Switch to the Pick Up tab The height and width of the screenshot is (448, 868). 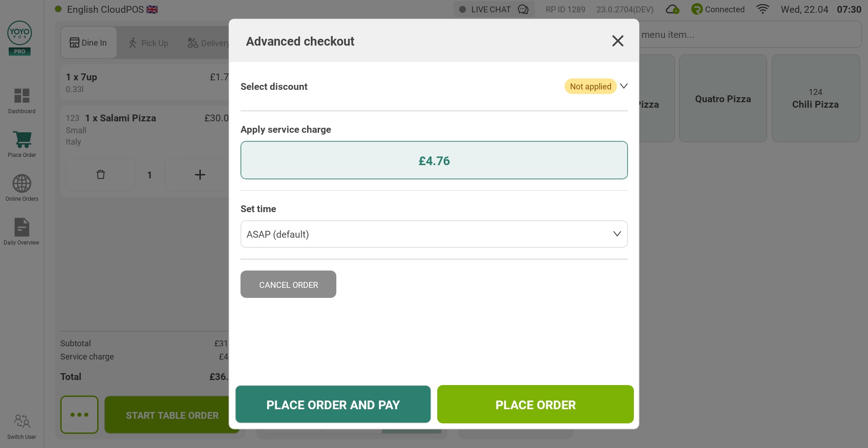(148, 42)
